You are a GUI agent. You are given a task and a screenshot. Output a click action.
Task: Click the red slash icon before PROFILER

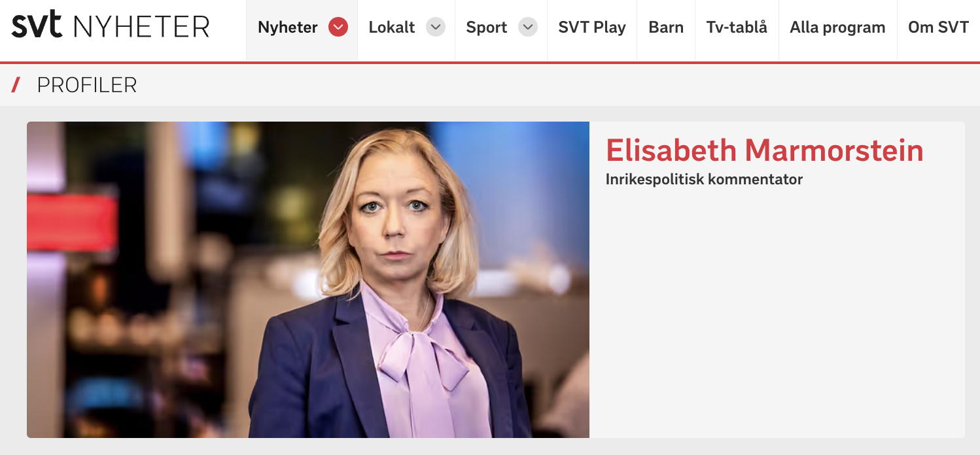tap(16, 85)
